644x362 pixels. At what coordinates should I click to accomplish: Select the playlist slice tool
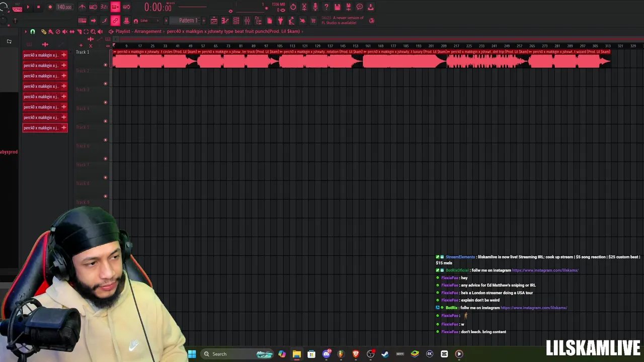tap(79, 32)
